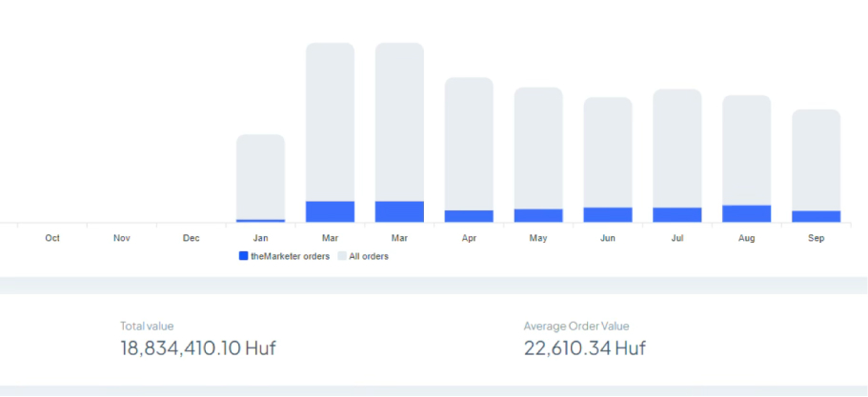Click the Total value heading label
868x397 pixels.
click(147, 326)
